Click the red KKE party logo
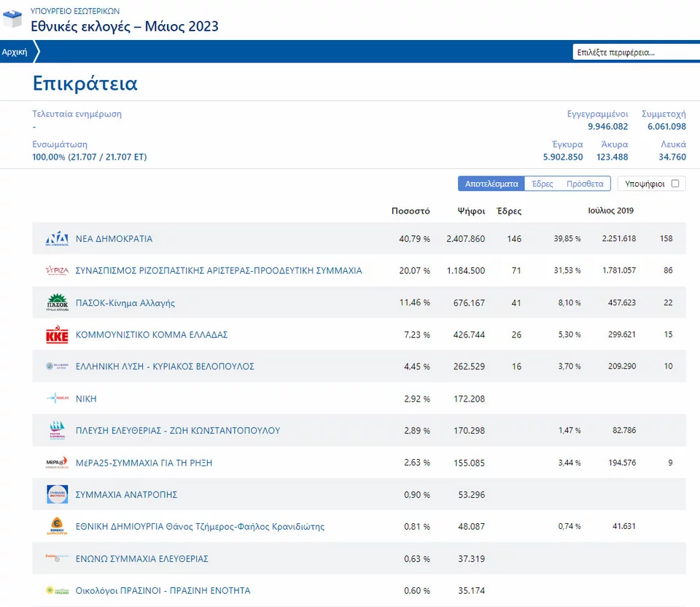The height and width of the screenshot is (607, 700). [x=57, y=335]
